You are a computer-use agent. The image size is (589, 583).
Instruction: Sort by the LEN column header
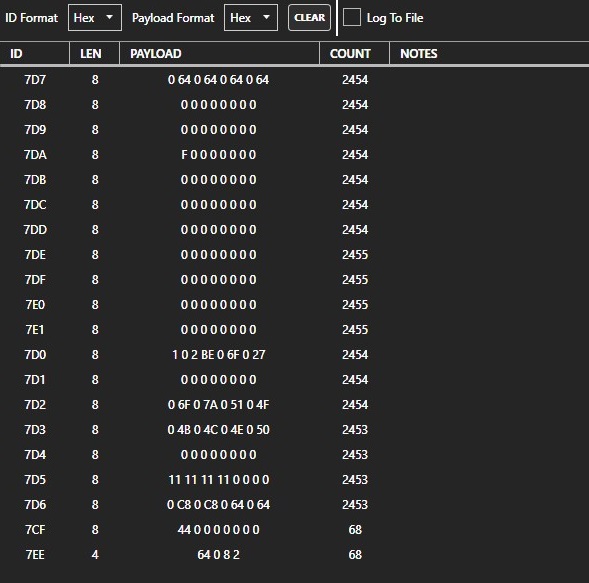95,53
